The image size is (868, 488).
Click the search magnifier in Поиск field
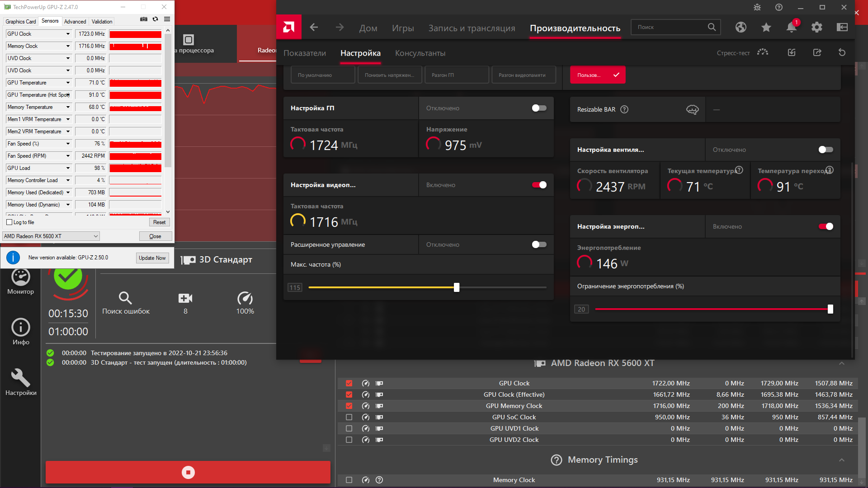(x=712, y=27)
